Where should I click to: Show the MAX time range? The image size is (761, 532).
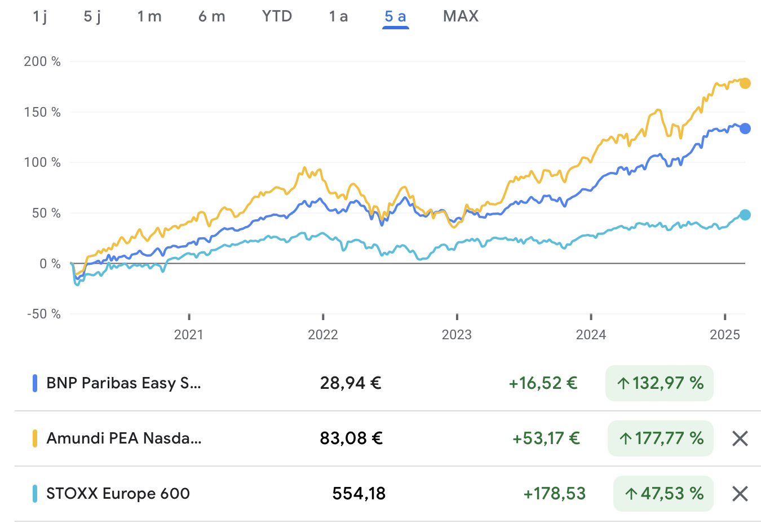click(x=461, y=16)
